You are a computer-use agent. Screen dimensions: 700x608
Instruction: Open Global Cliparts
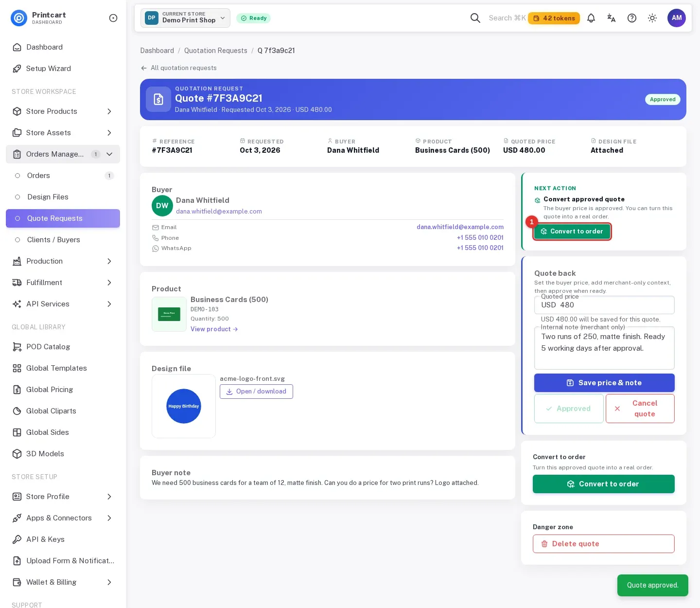(x=63, y=411)
